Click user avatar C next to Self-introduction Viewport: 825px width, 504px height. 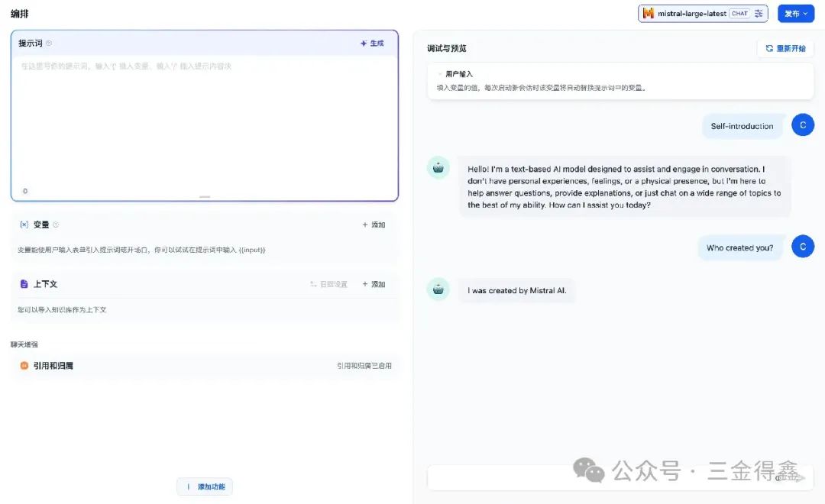click(803, 125)
